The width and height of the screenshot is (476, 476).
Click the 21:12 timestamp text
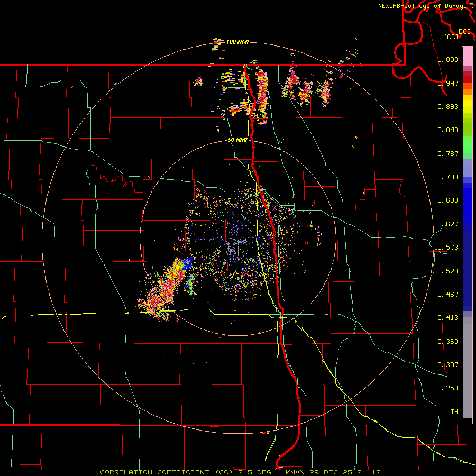click(369, 472)
